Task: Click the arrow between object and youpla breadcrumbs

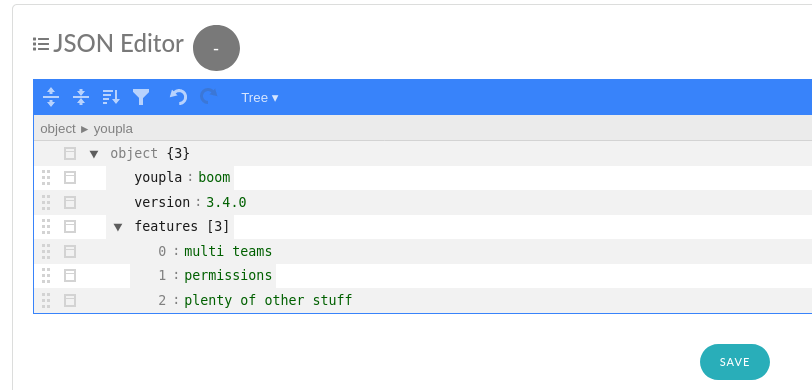Action: pos(85,129)
